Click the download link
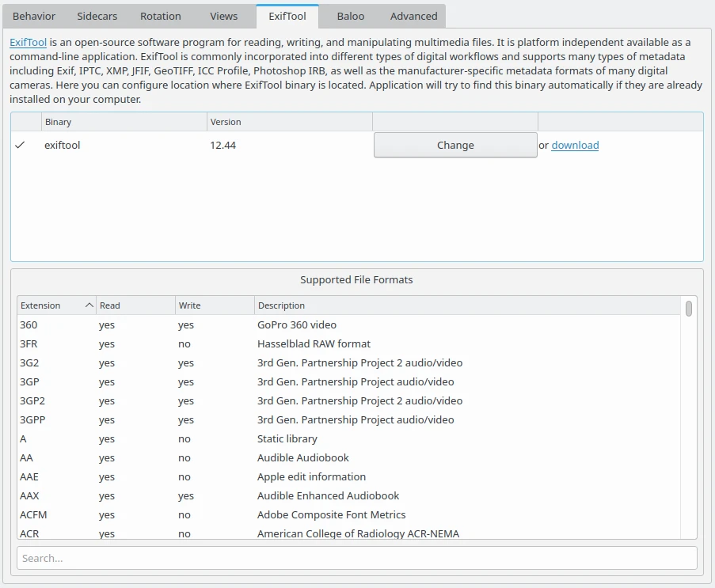The image size is (715, 588). pyautogui.click(x=575, y=146)
